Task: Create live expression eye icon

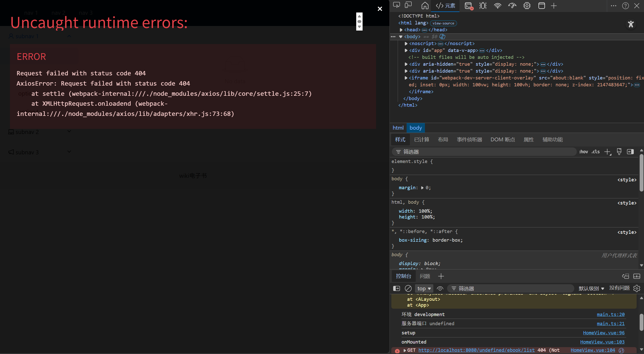Action: click(440, 289)
